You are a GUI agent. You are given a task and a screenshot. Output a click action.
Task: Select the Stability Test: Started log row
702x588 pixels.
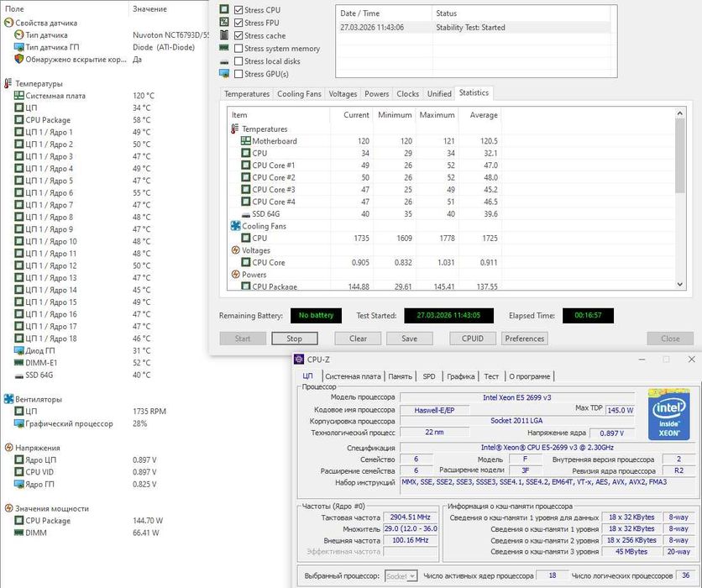[x=475, y=28]
